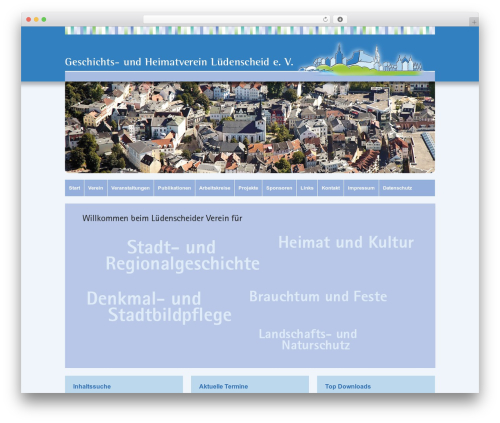Click the Stadt- und Regionalgeschichte heading
Screen dimensions: 500x423
click(182, 255)
